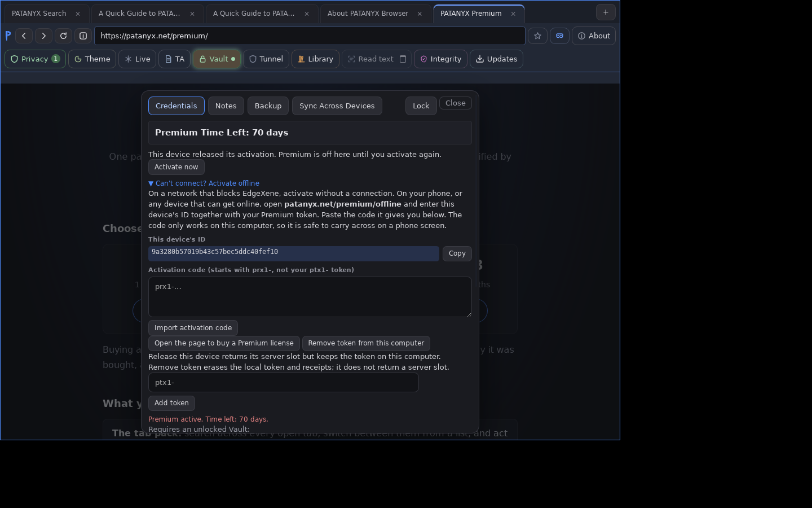Click Remove token from this computer
812x508 pixels.
366,343
